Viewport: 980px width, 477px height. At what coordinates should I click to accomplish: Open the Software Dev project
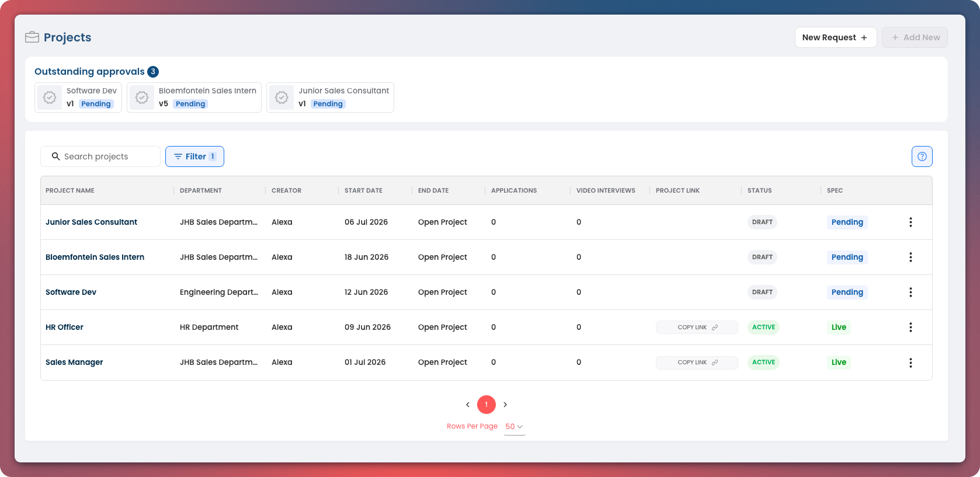71,292
